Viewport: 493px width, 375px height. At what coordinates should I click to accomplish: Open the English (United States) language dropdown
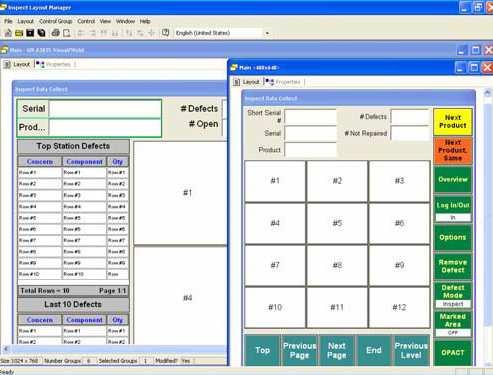(267, 33)
